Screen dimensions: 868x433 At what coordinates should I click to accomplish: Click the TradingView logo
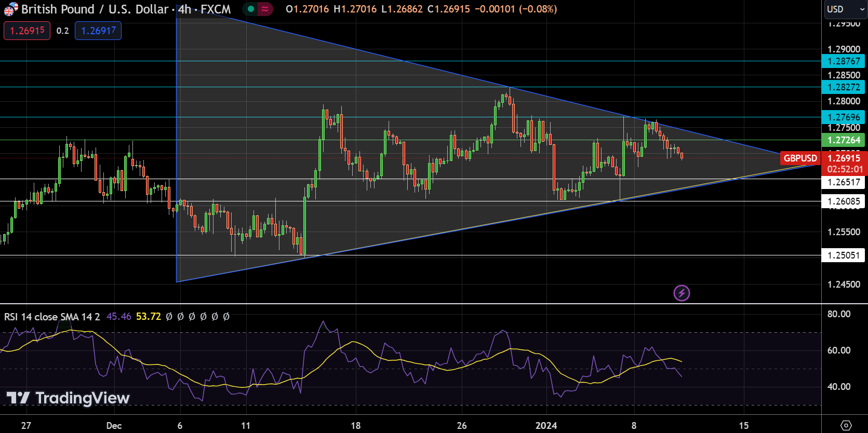[x=68, y=398]
